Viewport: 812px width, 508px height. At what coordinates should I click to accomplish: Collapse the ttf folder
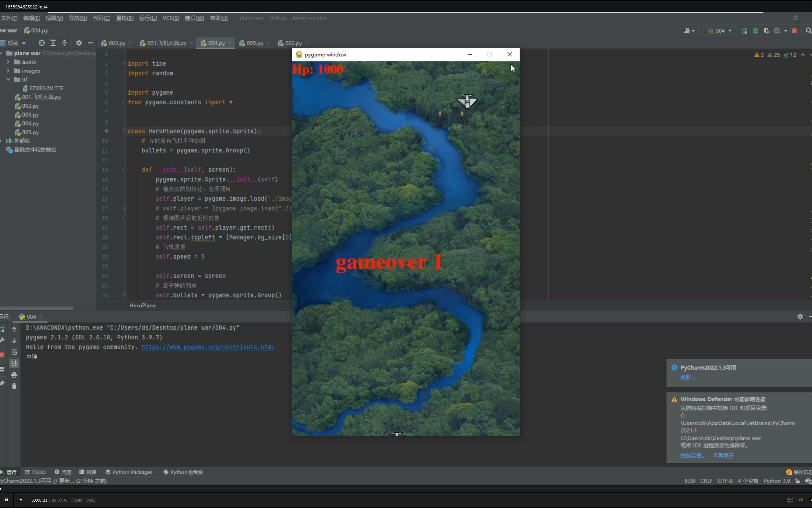8,79
